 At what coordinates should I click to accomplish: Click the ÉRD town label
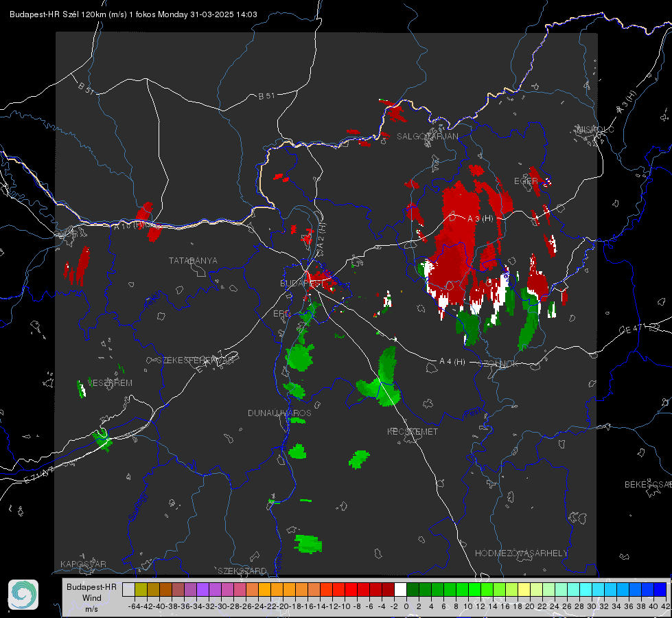(x=281, y=314)
